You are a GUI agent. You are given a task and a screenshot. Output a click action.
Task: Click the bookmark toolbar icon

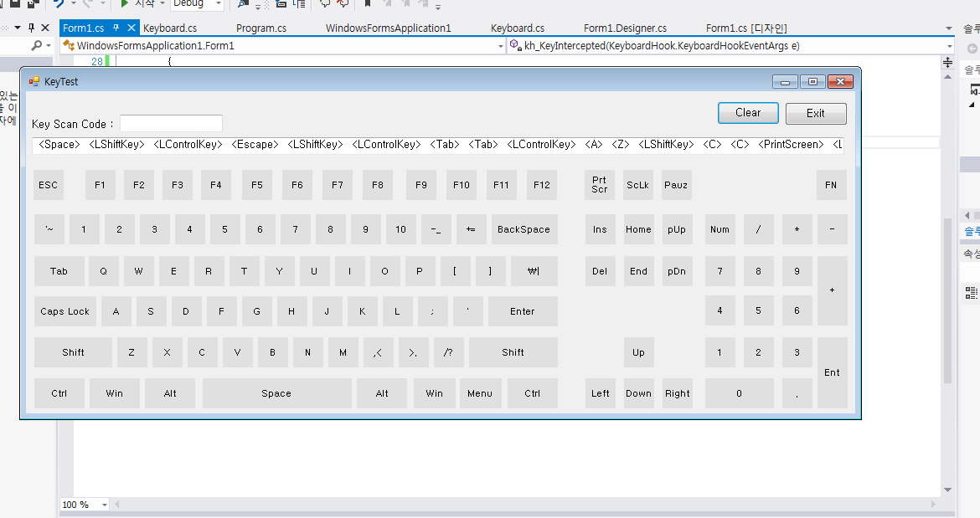[368, 3]
